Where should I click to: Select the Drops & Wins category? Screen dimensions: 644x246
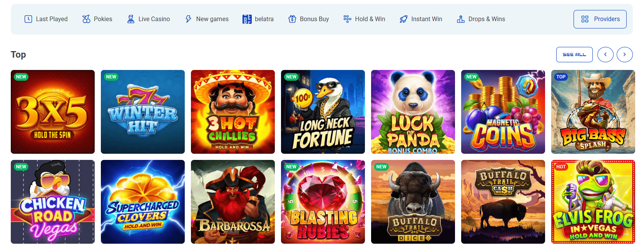point(481,19)
